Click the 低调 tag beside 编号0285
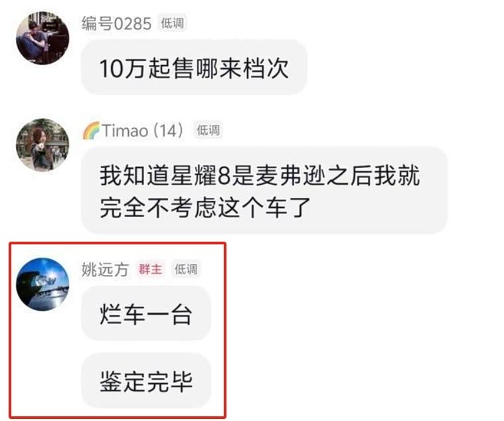Viewport: 504px width, 421px height. (x=172, y=23)
